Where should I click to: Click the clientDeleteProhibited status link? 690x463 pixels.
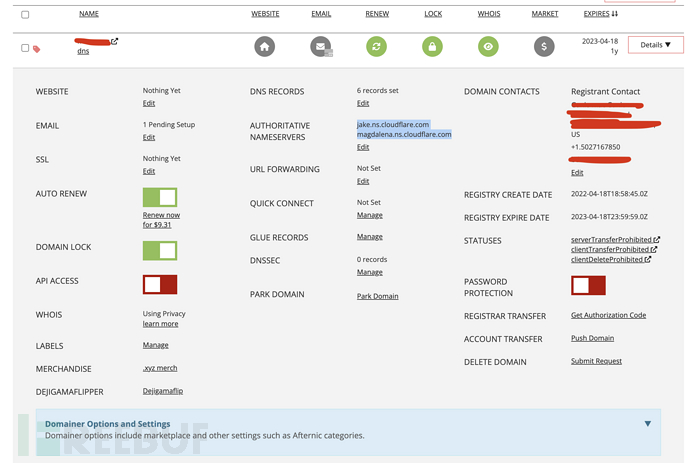(x=607, y=259)
